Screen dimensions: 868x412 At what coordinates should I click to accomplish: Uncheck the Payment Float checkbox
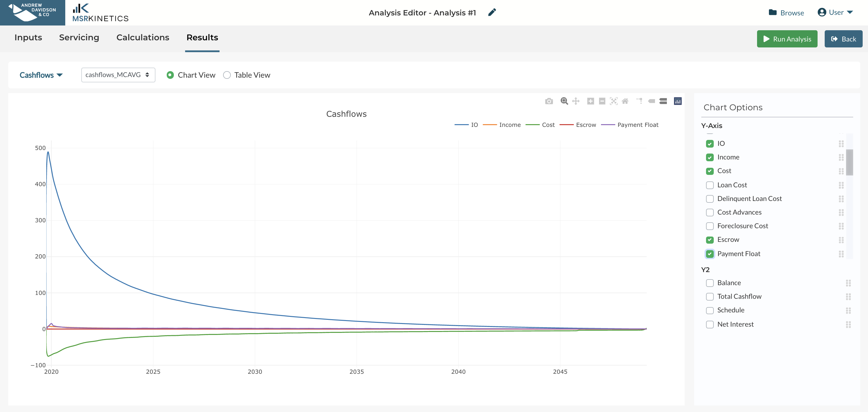(710, 254)
